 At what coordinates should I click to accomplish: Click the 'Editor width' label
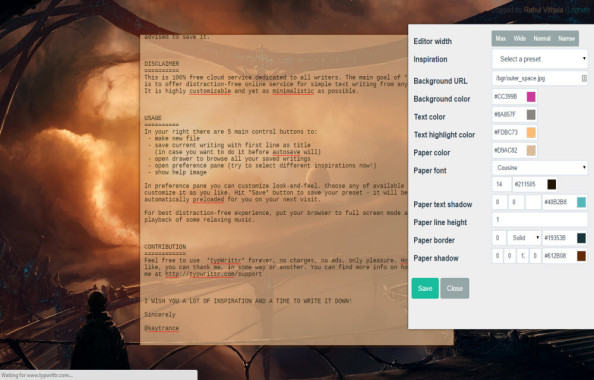(x=433, y=41)
